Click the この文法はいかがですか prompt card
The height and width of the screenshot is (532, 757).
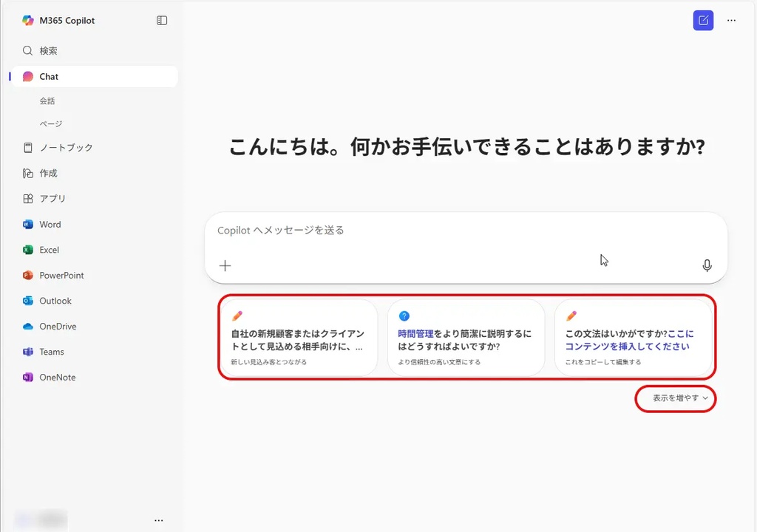pos(633,338)
